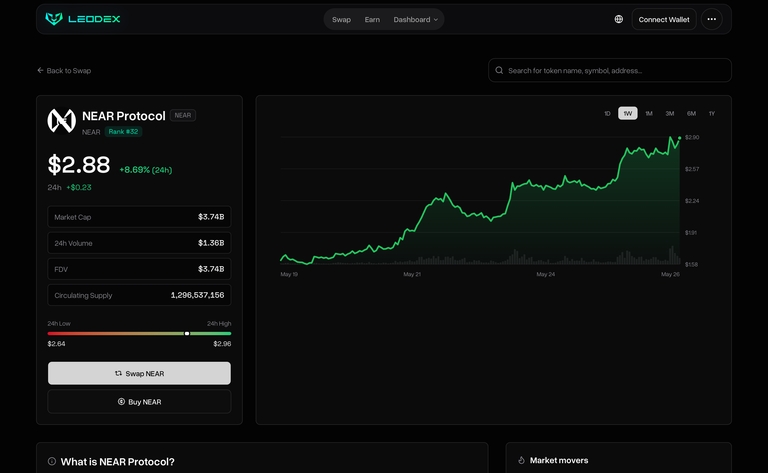Open the Earn nav tab

[x=372, y=20]
